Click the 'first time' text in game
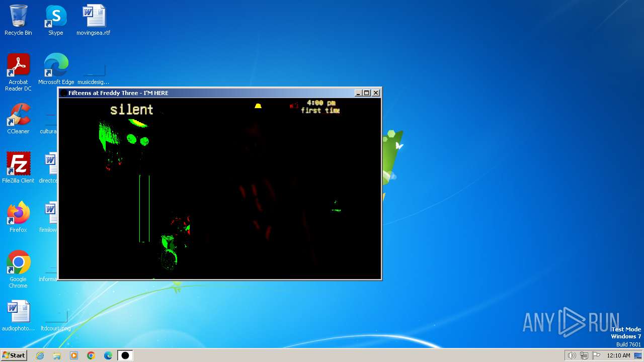Image resolution: width=644 pixels, height=362 pixels. pyautogui.click(x=320, y=110)
